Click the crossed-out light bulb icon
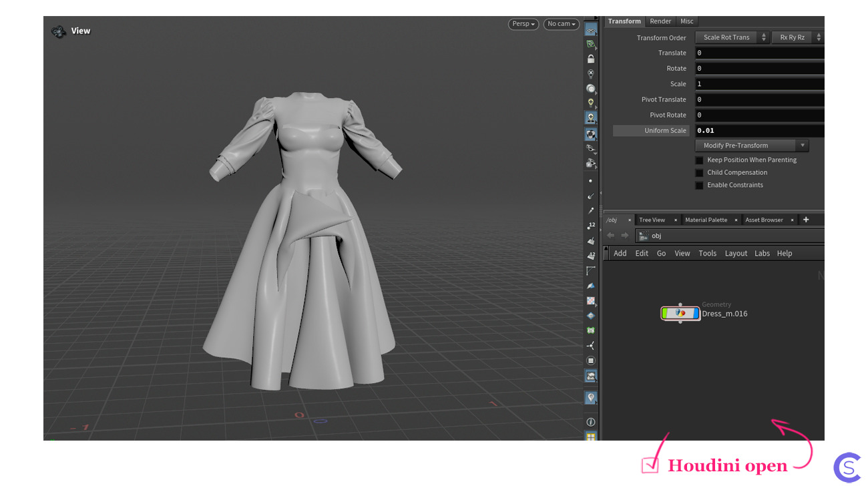The width and height of the screenshot is (868, 488). pyautogui.click(x=591, y=73)
